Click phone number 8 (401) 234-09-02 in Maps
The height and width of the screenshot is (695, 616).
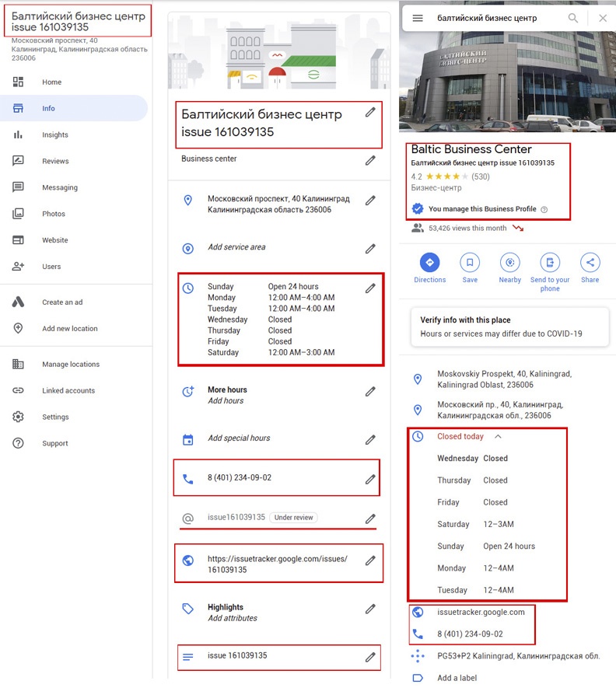(470, 634)
